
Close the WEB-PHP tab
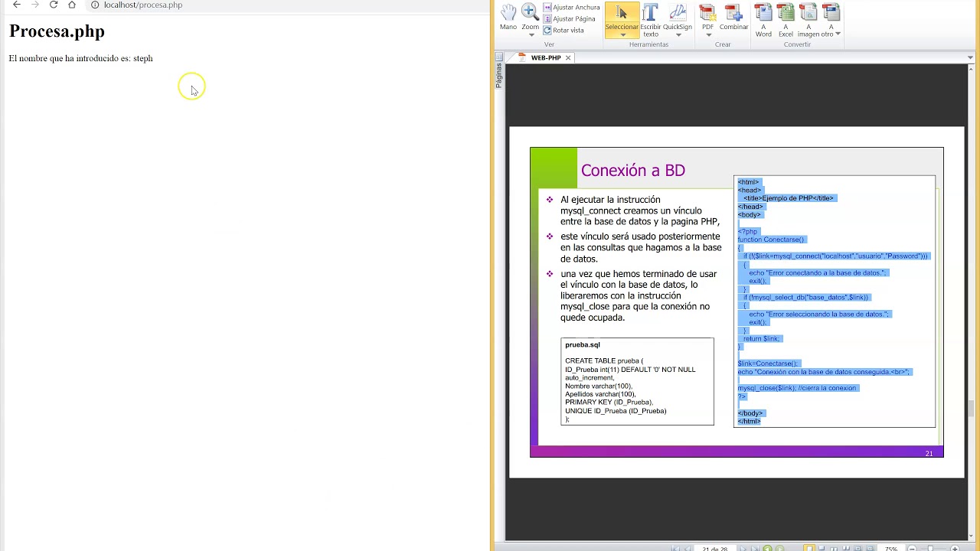(568, 58)
